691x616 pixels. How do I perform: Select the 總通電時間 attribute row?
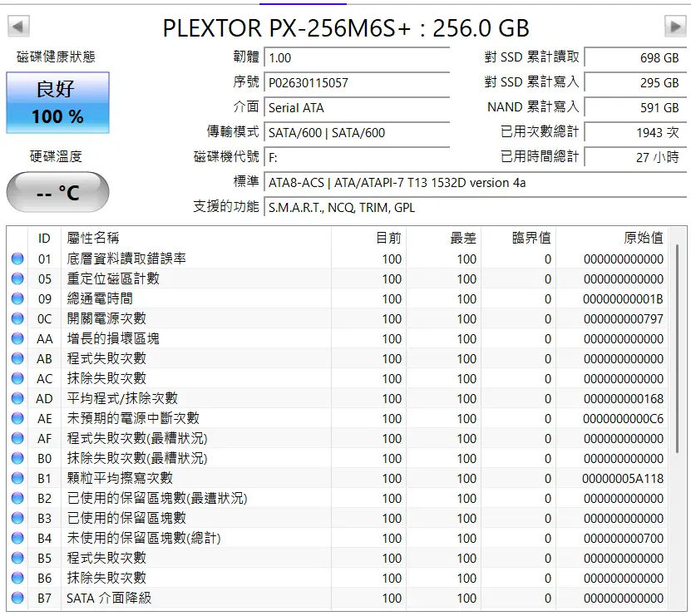point(337,298)
